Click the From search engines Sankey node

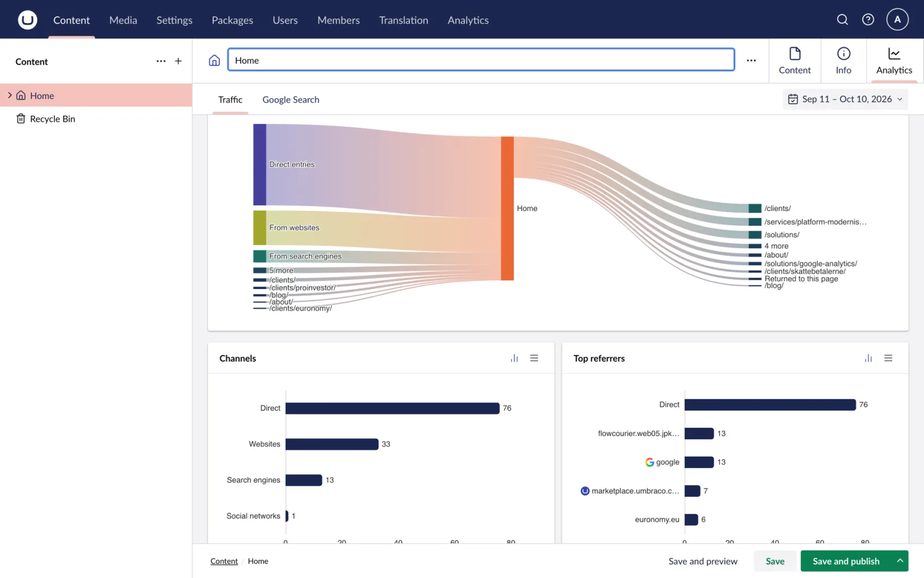click(x=259, y=256)
